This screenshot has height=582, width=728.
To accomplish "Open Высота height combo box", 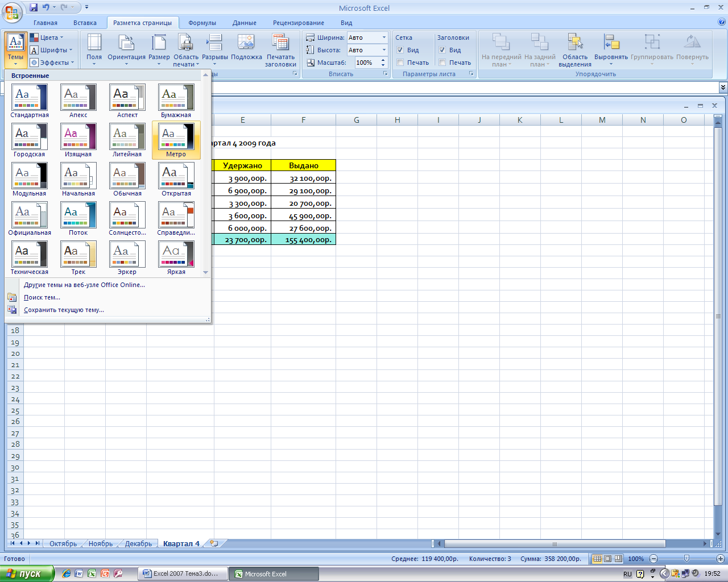I will coord(367,50).
